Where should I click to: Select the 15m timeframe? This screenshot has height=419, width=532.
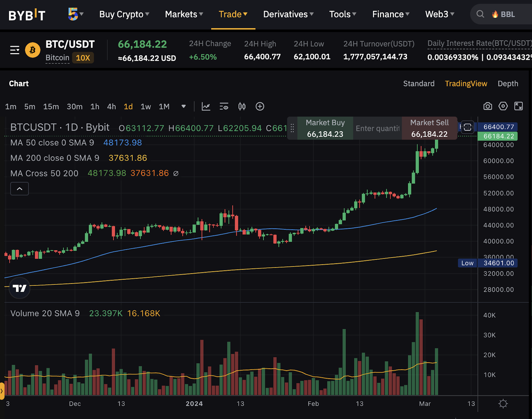[x=51, y=107]
